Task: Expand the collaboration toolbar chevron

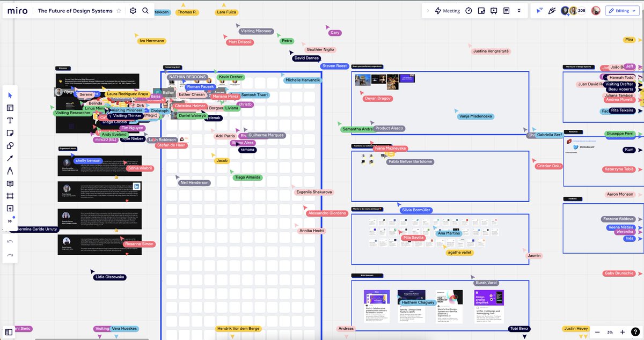Action: (x=427, y=11)
